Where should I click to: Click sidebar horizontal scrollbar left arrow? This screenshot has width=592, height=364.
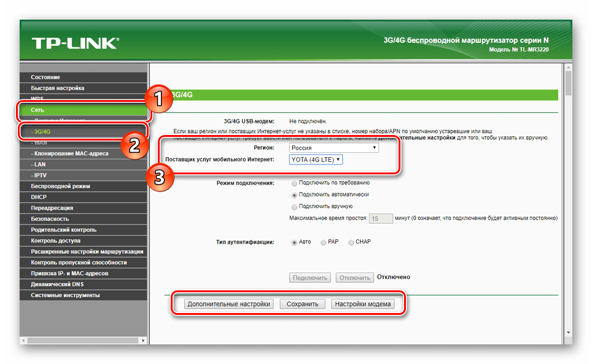pos(23,340)
